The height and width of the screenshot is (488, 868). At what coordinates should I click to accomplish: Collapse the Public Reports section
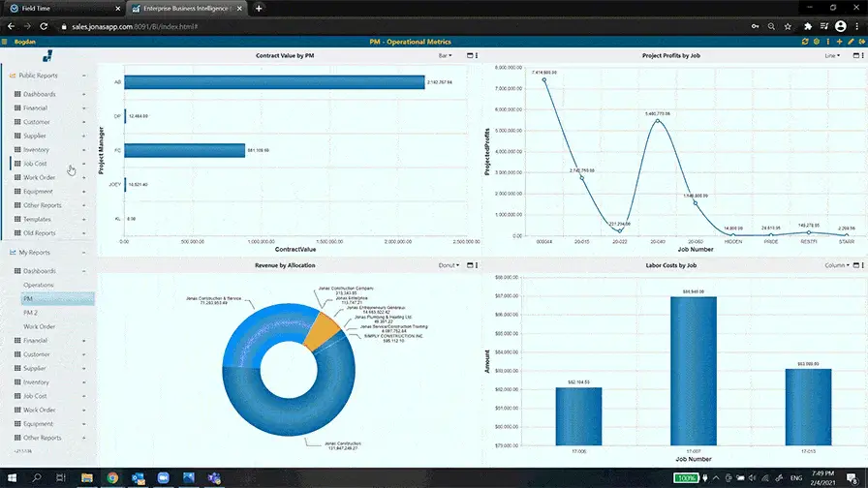(84, 75)
